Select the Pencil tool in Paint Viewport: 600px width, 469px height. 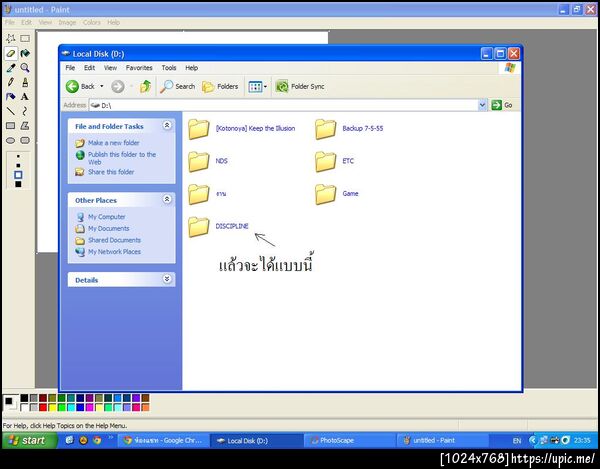pyautogui.click(x=11, y=82)
